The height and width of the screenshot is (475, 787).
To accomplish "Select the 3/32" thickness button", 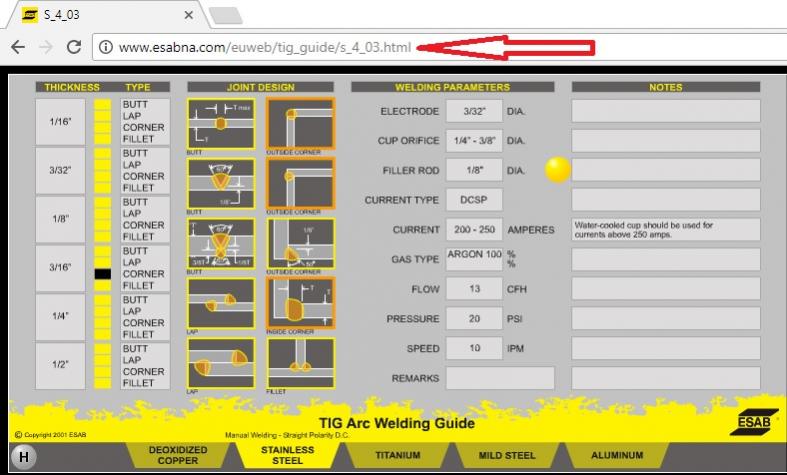I will [60, 170].
